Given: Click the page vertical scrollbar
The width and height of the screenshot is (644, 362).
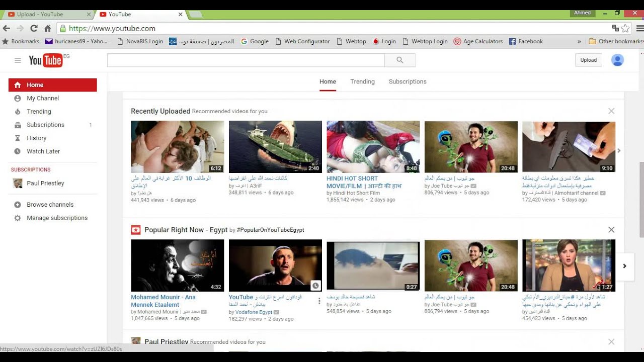Looking at the screenshot, I should 640,200.
